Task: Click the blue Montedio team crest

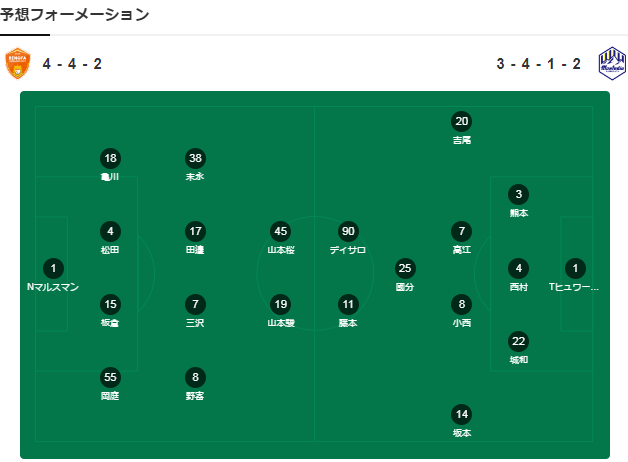Action: (612, 64)
